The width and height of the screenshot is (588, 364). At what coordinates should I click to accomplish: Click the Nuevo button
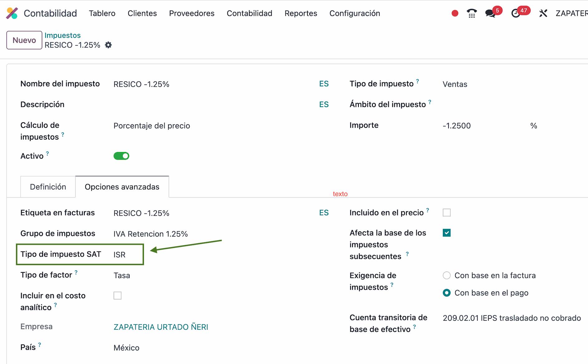click(x=24, y=40)
